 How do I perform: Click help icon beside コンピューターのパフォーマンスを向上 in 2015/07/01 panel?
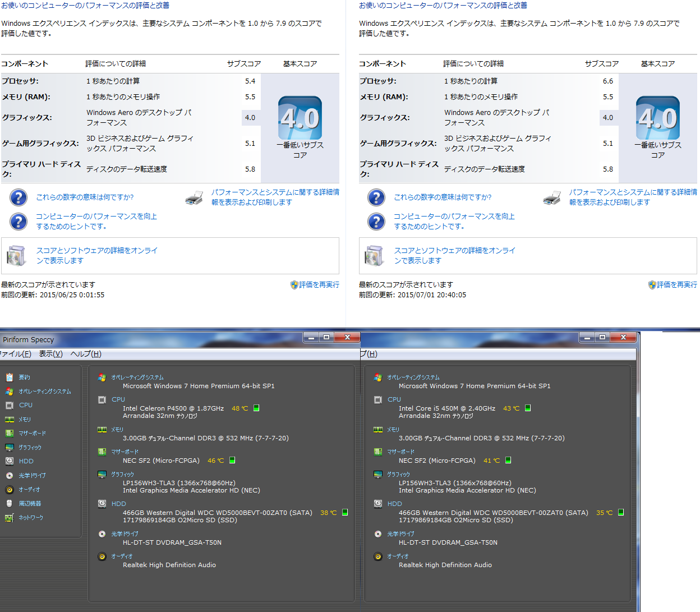click(x=376, y=222)
